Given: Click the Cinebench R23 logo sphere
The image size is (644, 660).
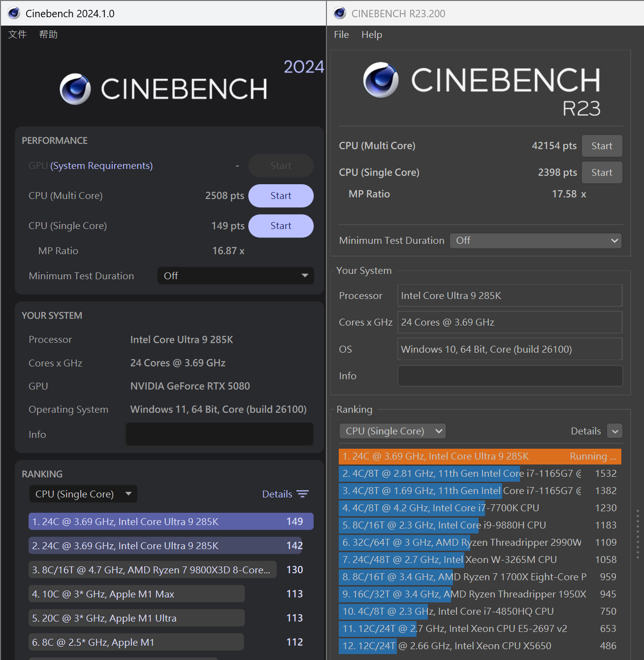Looking at the screenshot, I should point(381,80).
